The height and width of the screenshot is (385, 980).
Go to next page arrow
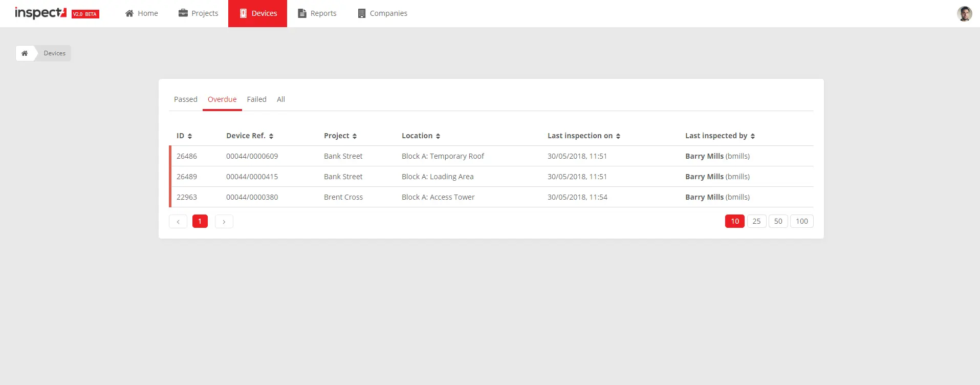pyautogui.click(x=224, y=221)
